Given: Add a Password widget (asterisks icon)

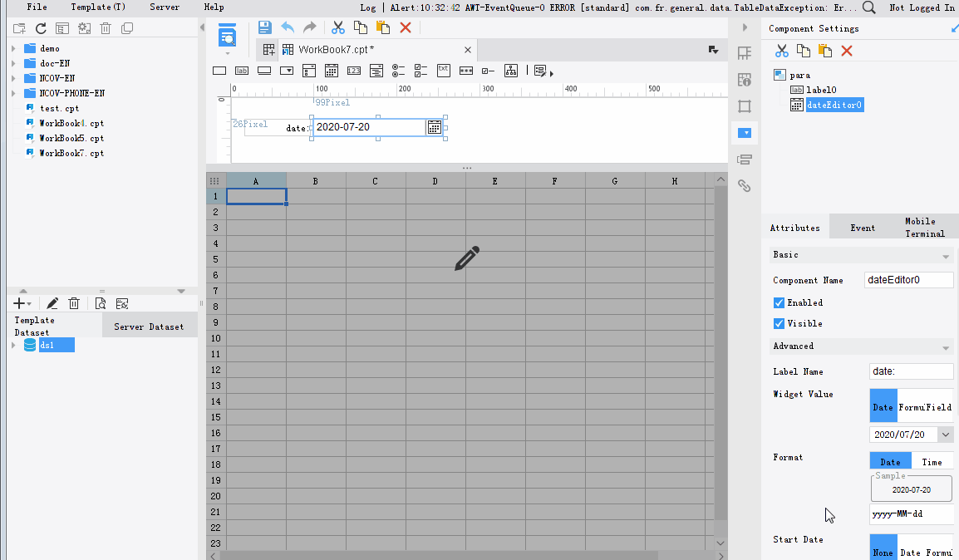Looking at the screenshot, I should (x=466, y=71).
